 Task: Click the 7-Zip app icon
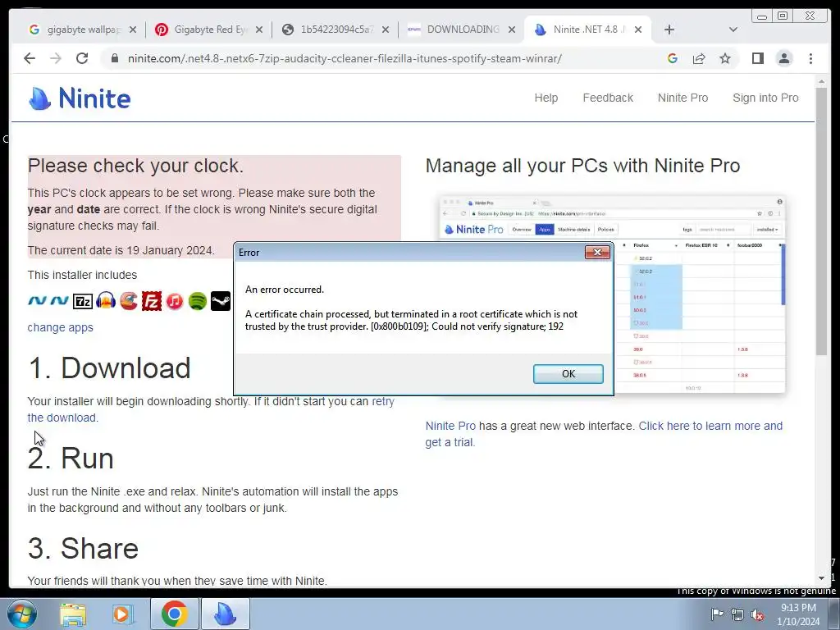[x=83, y=302]
